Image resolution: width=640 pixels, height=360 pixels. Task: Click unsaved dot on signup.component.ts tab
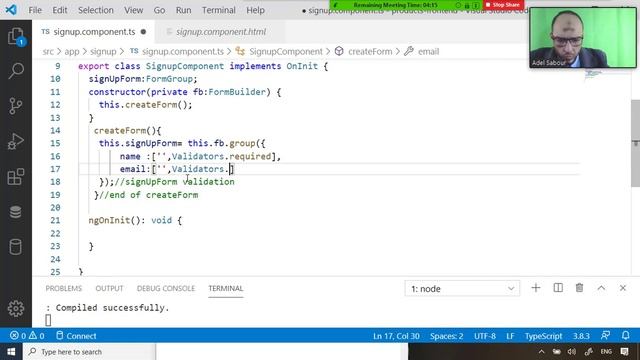coord(143,32)
